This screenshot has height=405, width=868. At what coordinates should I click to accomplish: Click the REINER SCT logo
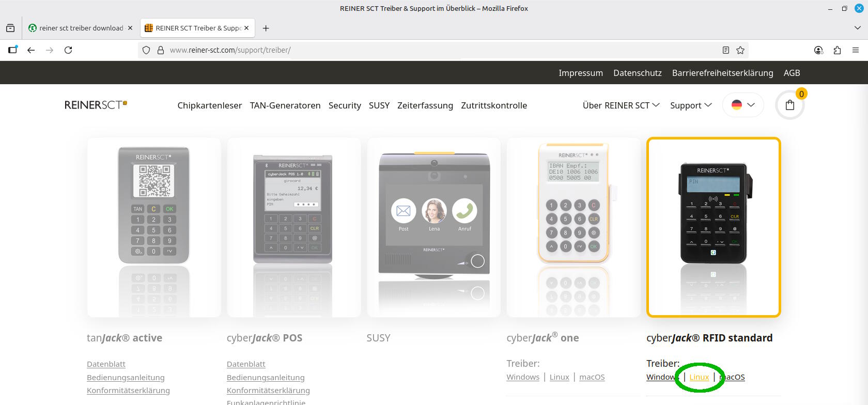tap(96, 105)
